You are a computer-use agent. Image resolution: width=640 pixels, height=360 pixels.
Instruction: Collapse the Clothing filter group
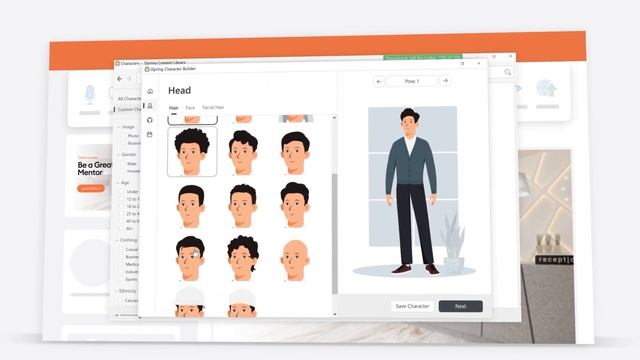click(117, 240)
